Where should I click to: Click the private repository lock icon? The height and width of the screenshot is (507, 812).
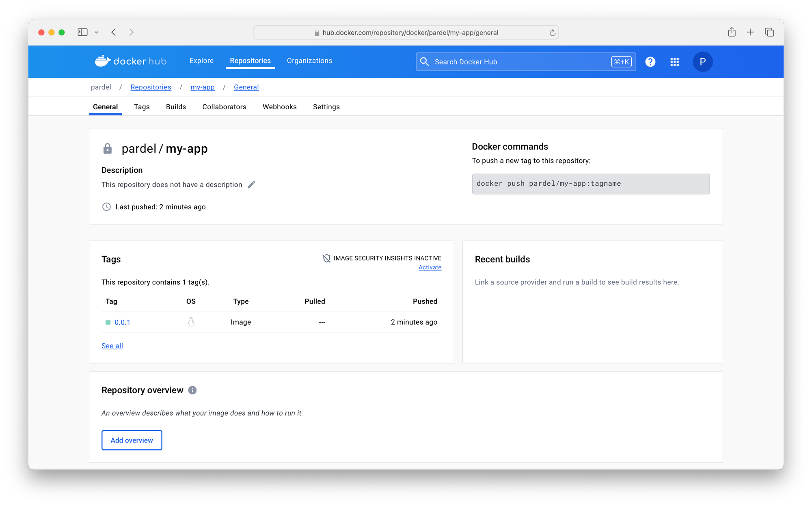(x=107, y=149)
